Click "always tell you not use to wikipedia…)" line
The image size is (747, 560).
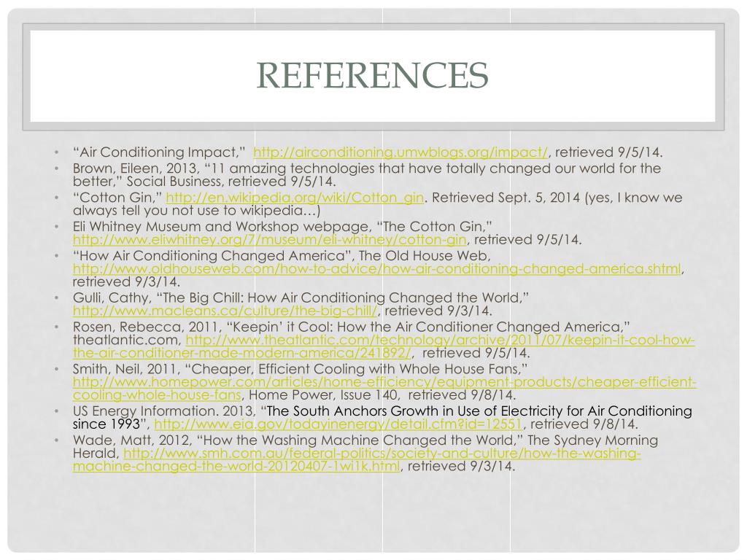(x=196, y=211)
